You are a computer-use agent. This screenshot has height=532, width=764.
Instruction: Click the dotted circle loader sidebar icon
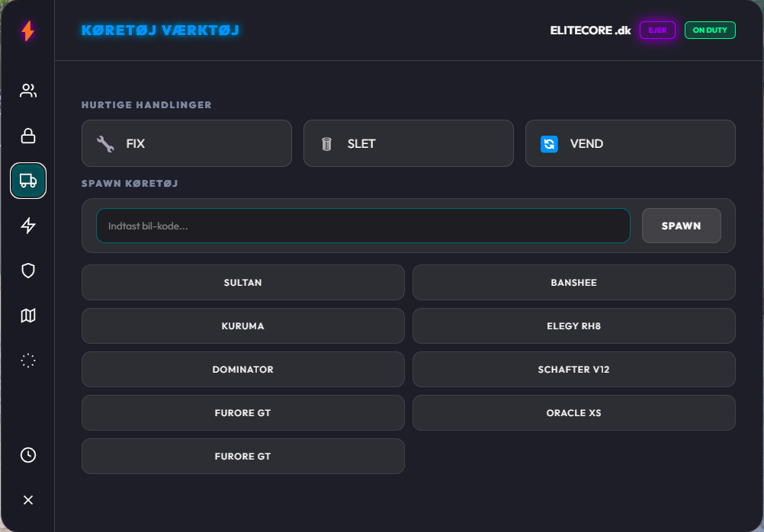[27, 361]
